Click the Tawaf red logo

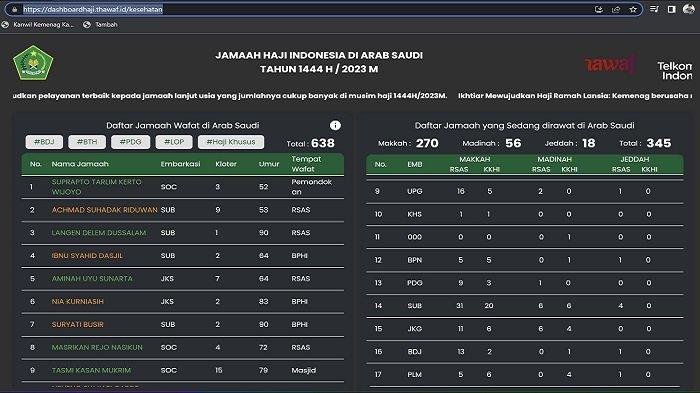tap(610, 65)
